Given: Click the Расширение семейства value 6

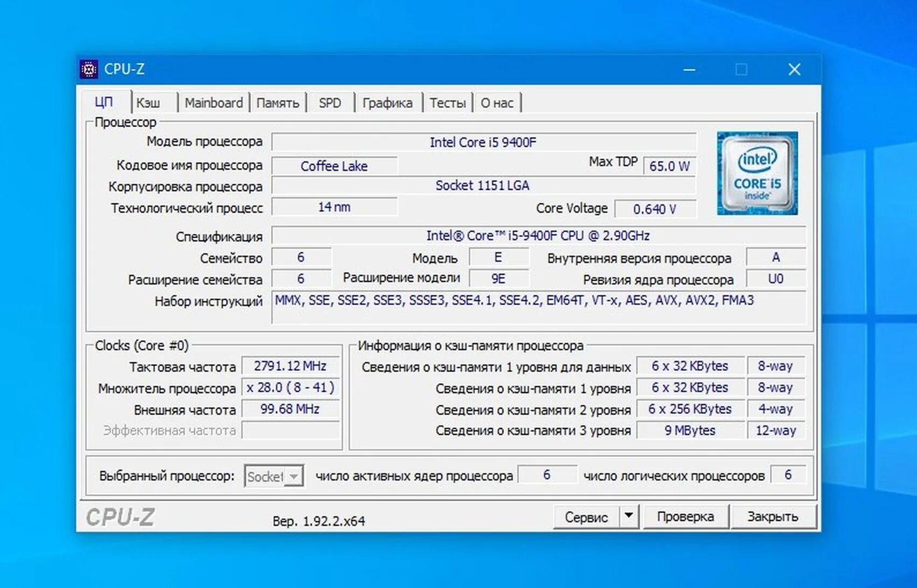Looking at the screenshot, I should (x=301, y=279).
